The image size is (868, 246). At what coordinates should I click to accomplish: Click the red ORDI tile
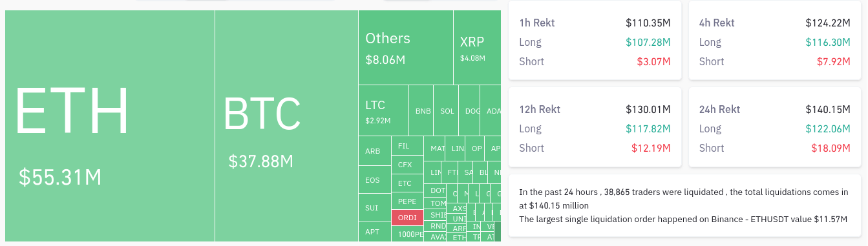click(407, 218)
